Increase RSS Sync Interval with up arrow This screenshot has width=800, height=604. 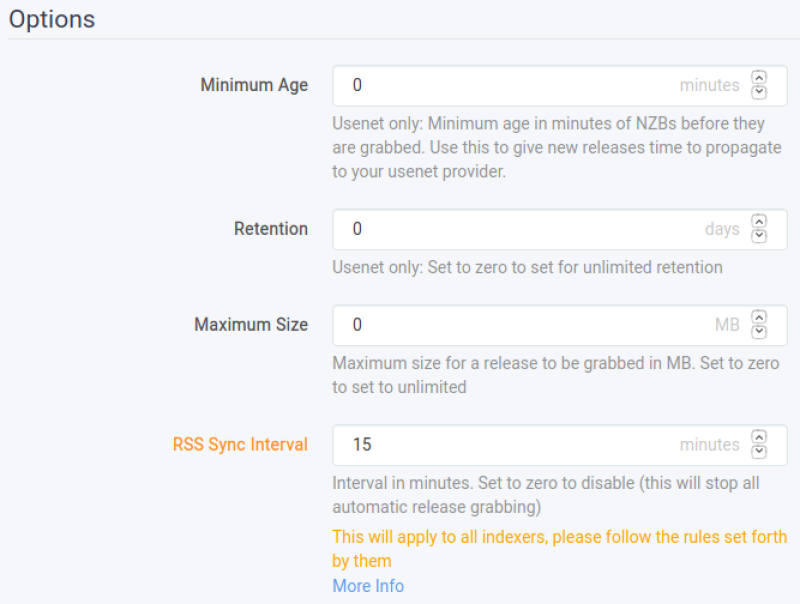point(759,438)
